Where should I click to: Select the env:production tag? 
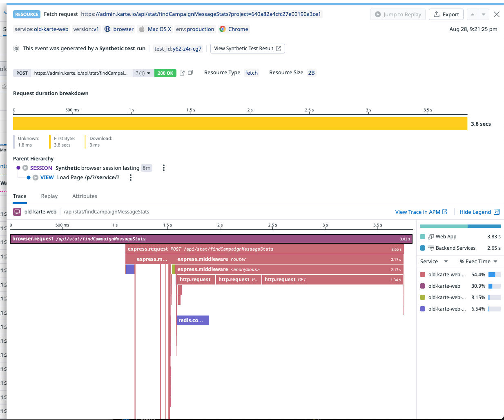coord(195,29)
